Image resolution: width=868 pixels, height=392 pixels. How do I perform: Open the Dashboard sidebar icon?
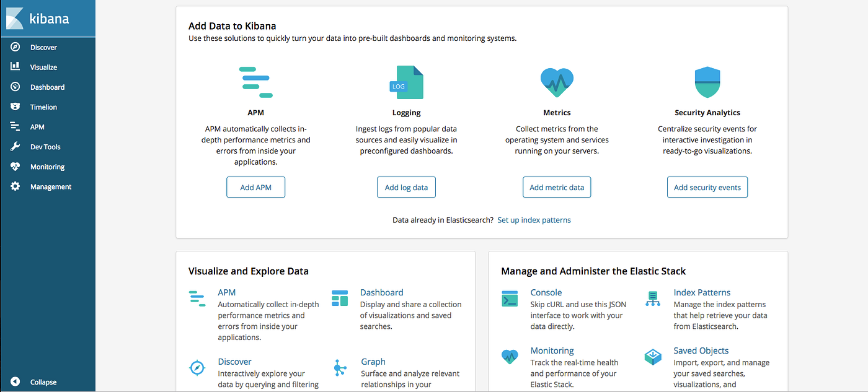(x=15, y=87)
